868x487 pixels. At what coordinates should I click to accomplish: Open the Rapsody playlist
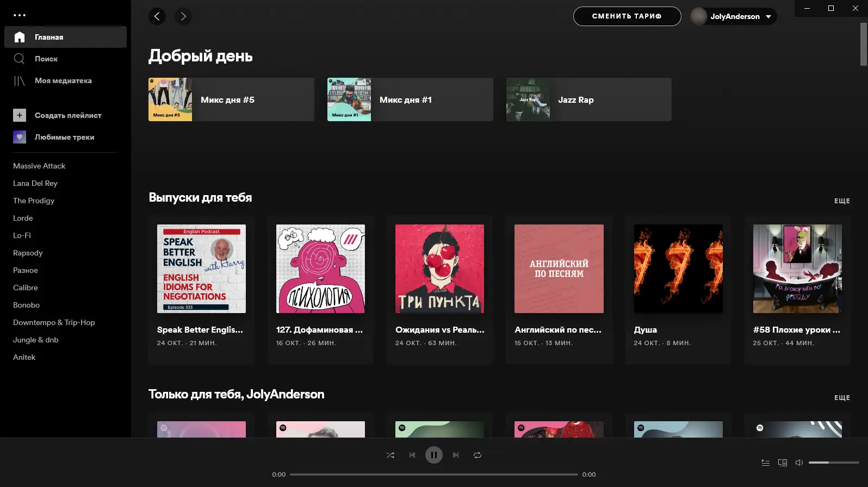click(28, 253)
